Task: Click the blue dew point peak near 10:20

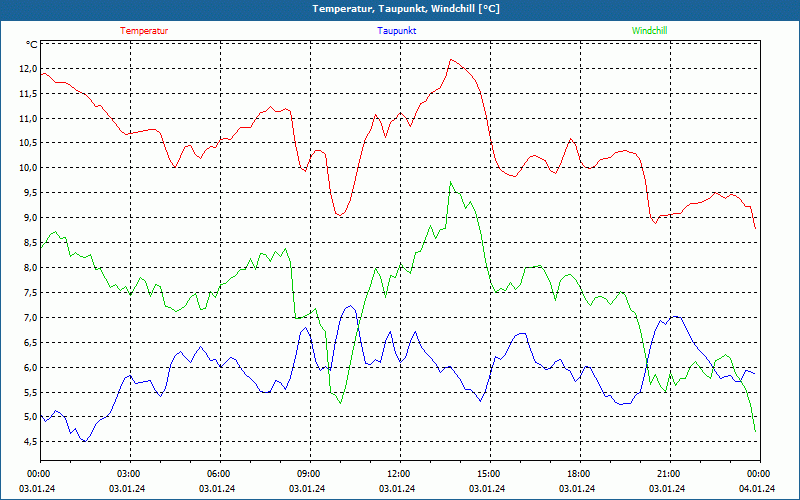Action: pyautogui.click(x=350, y=306)
